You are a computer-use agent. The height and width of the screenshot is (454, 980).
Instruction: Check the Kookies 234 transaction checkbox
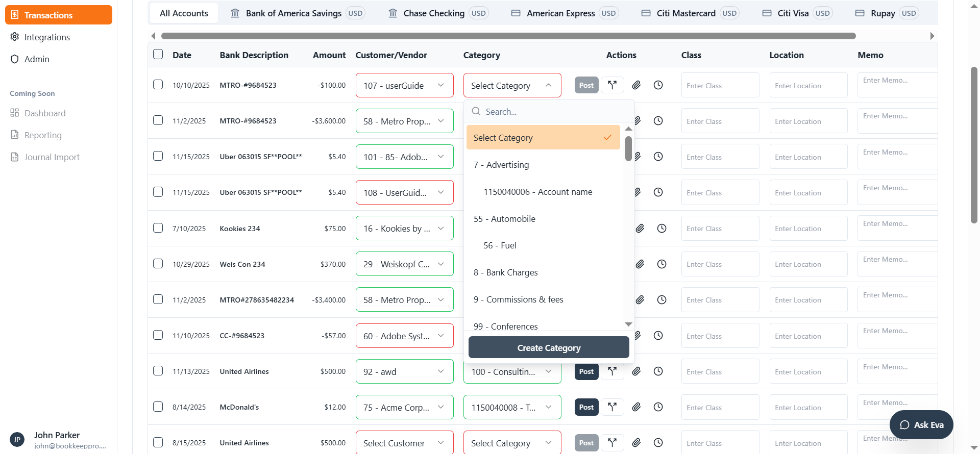pos(158,228)
